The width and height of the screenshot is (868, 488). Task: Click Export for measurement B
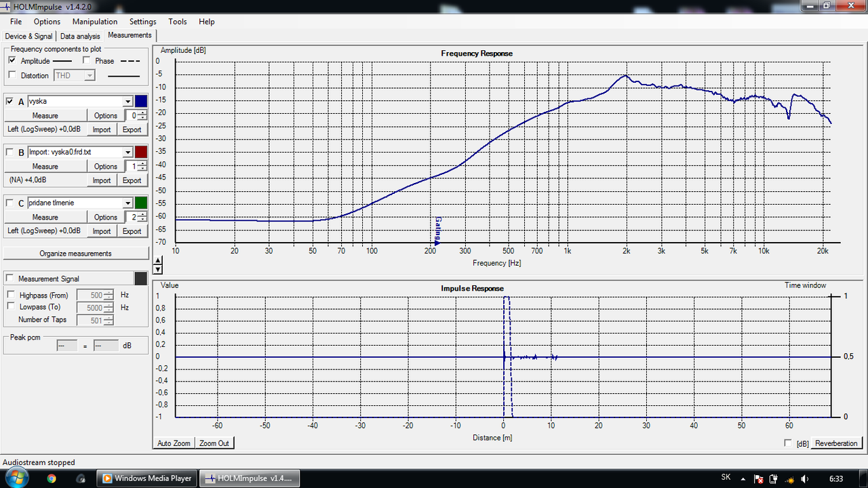[132, 180]
